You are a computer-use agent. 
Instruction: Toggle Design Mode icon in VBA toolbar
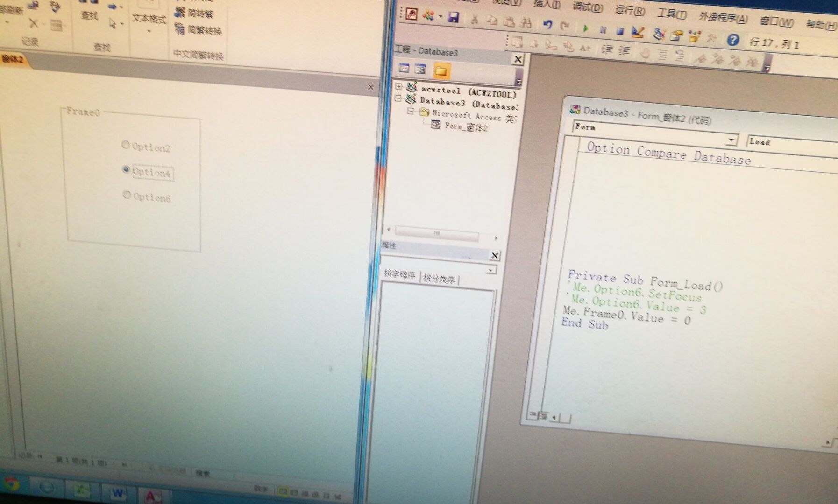638,32
